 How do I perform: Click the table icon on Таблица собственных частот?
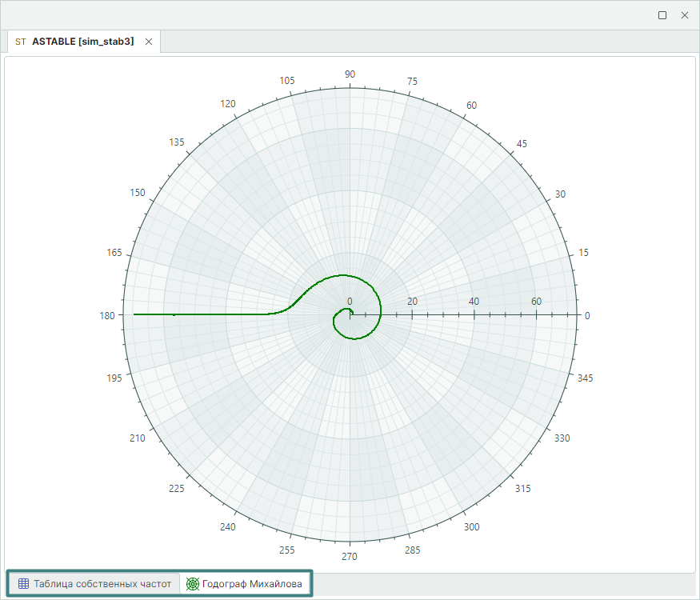pyautogui.click(x=23, y=584)
